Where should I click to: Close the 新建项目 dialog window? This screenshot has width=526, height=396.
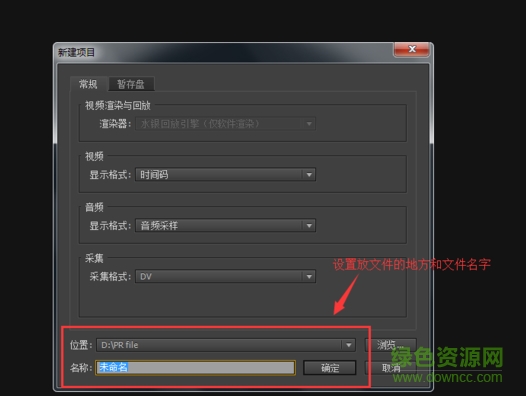coord(412,50)
